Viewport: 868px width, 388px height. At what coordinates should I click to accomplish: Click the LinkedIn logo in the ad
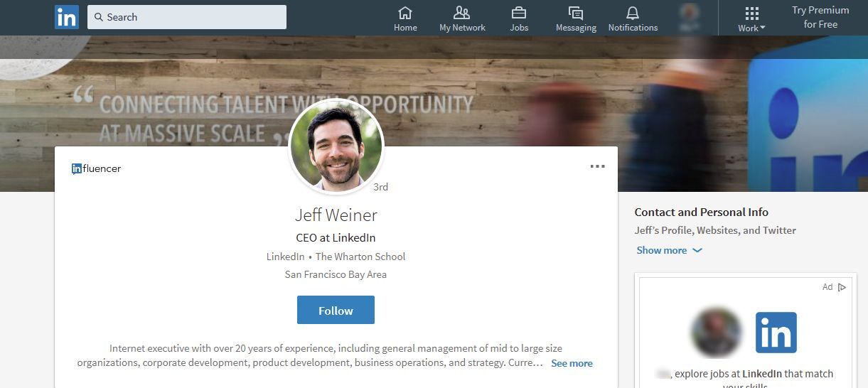pyautogui.click(x=776, y=333)
